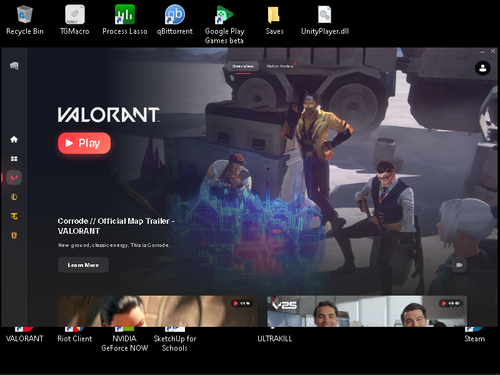Screen dimensions: 500x375
Task: Open the left video thumbnail card
Action: (158, 311)
